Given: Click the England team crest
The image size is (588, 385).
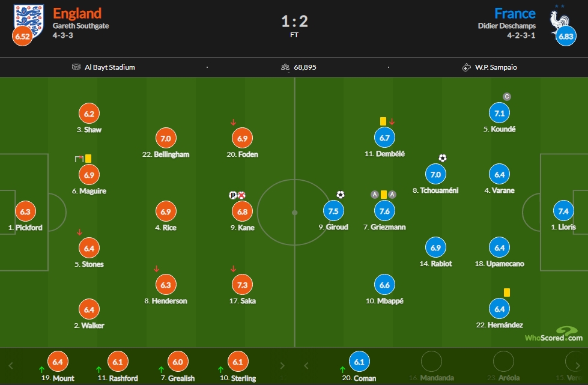Looking at the screenshot, I should 28,20.
